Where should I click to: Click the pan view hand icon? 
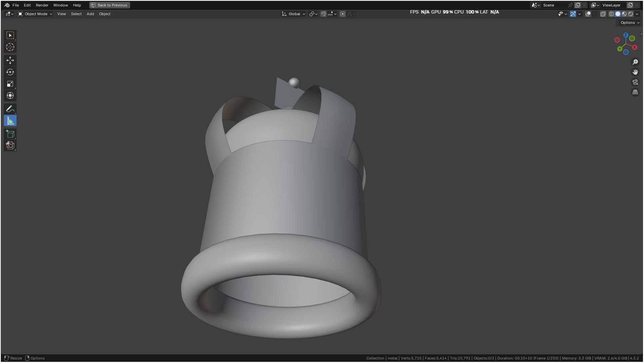[635, 72]
